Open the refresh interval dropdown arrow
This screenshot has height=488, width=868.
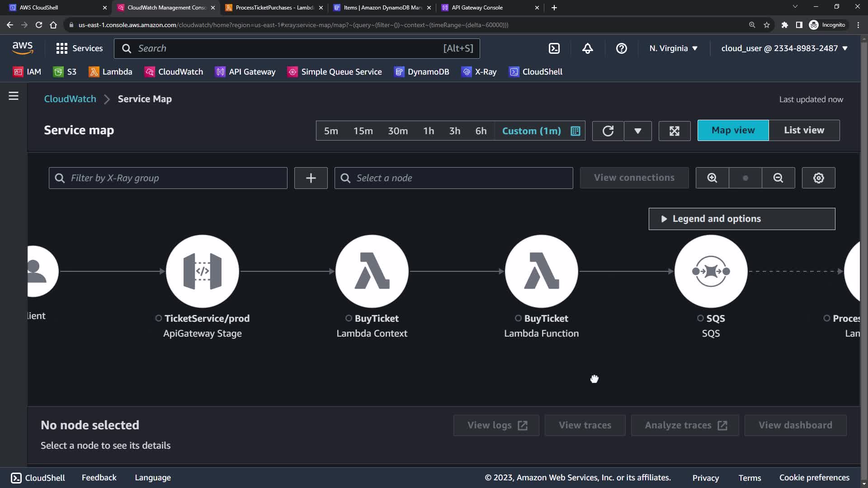637,131
